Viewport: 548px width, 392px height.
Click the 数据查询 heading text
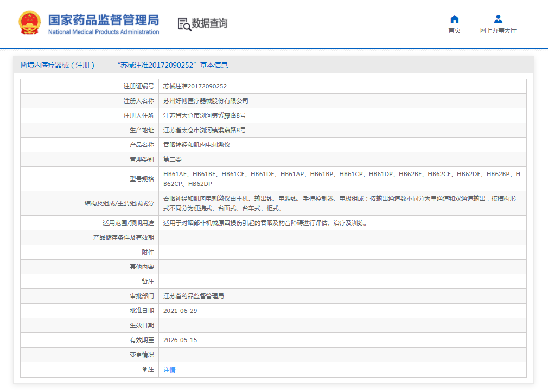(x=209, y=23)
